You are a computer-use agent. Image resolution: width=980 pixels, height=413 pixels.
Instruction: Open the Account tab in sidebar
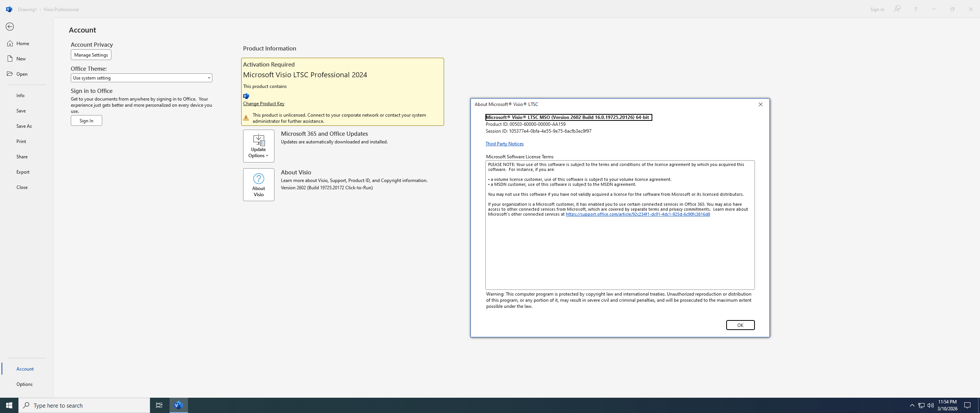tap(25, 369)
